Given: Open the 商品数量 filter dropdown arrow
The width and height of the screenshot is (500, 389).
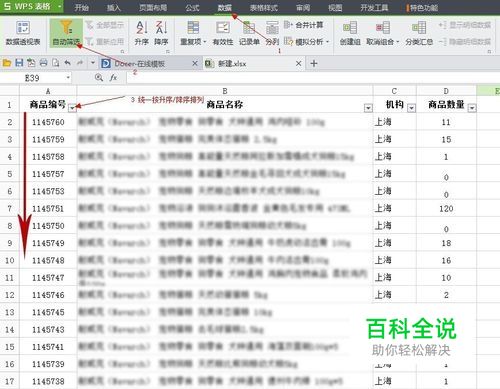Looking at the screenshot, I should coord(472,108).
